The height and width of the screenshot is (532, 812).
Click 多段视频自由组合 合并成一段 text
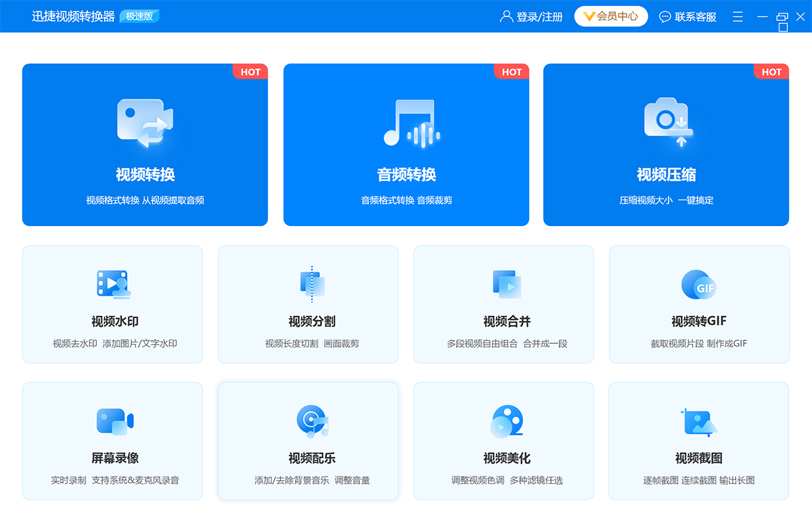[x=507, y=344]
